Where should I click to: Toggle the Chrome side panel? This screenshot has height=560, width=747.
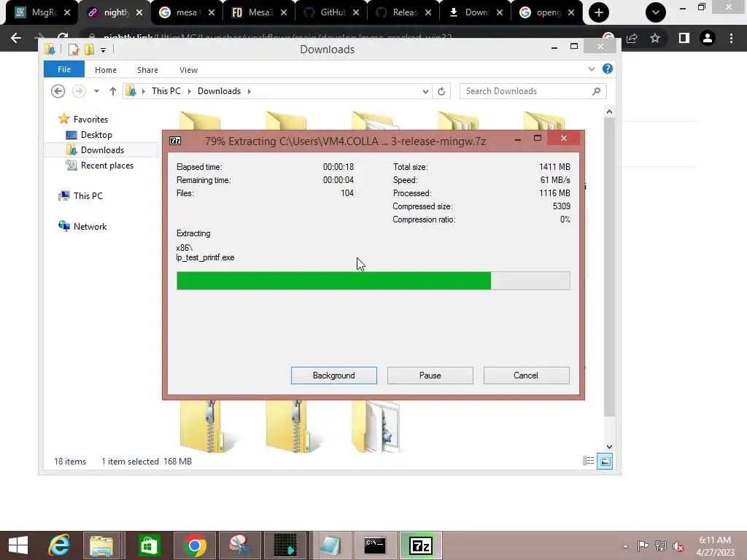[x=684, y=38]
